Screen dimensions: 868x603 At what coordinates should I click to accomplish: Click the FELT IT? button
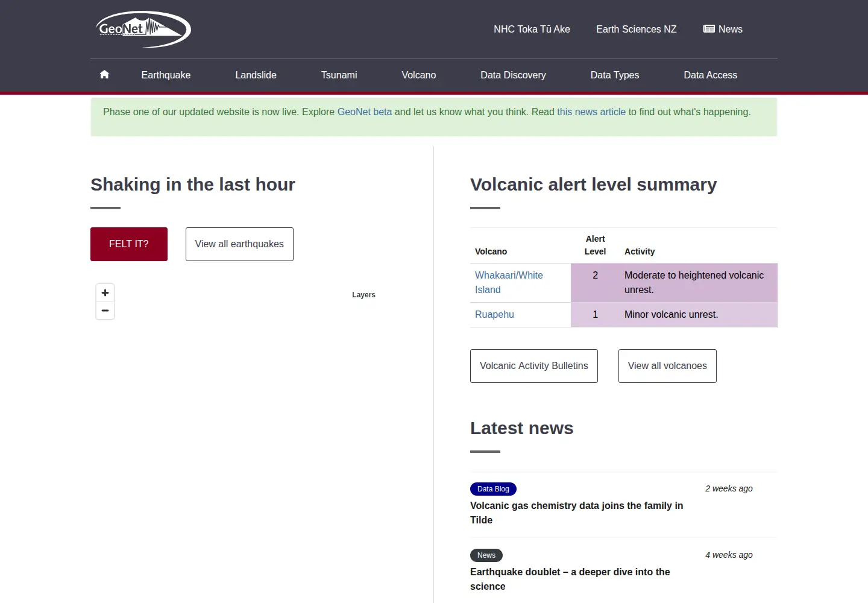(x=129, y=244)
